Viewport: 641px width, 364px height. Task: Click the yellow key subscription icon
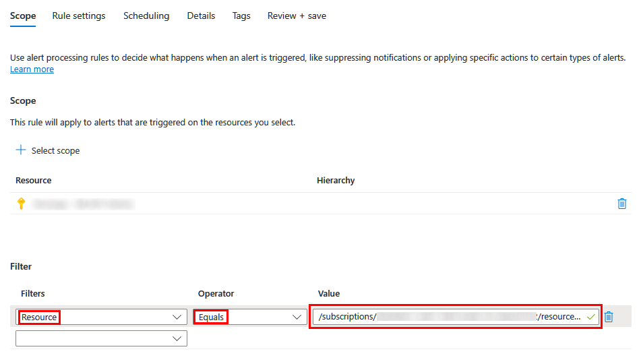[21, 204]
